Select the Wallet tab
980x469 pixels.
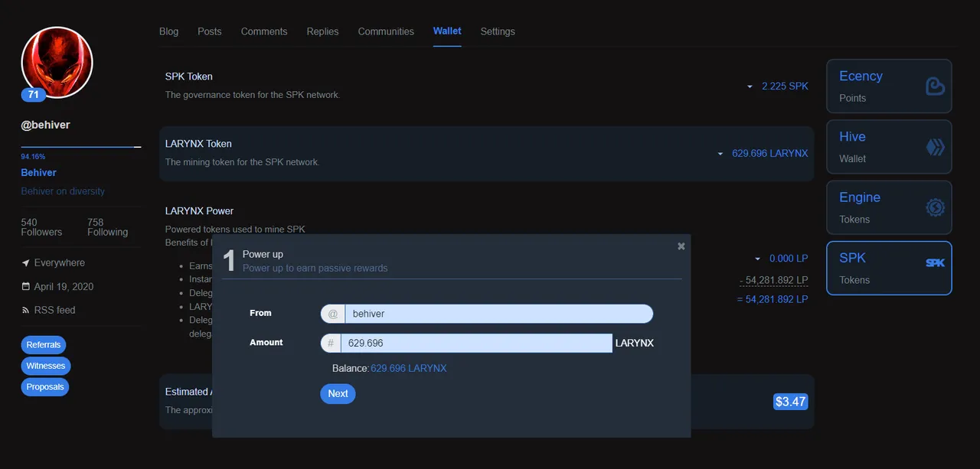[447, 31]
